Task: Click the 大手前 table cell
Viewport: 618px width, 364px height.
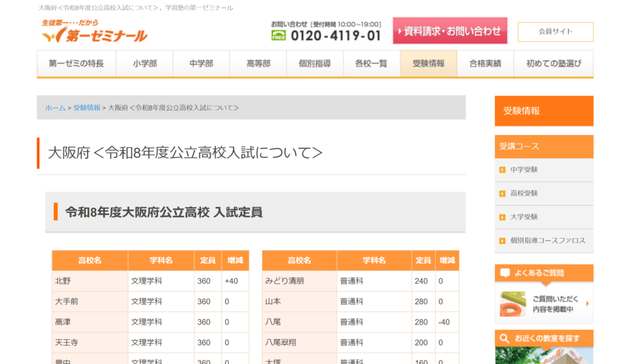Action: 90,302
